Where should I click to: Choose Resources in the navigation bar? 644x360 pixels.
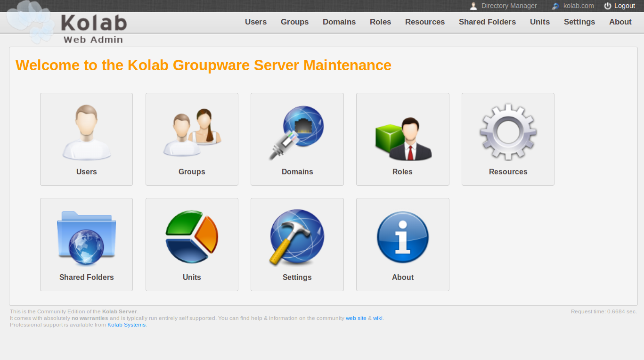[x=425, y=22]
